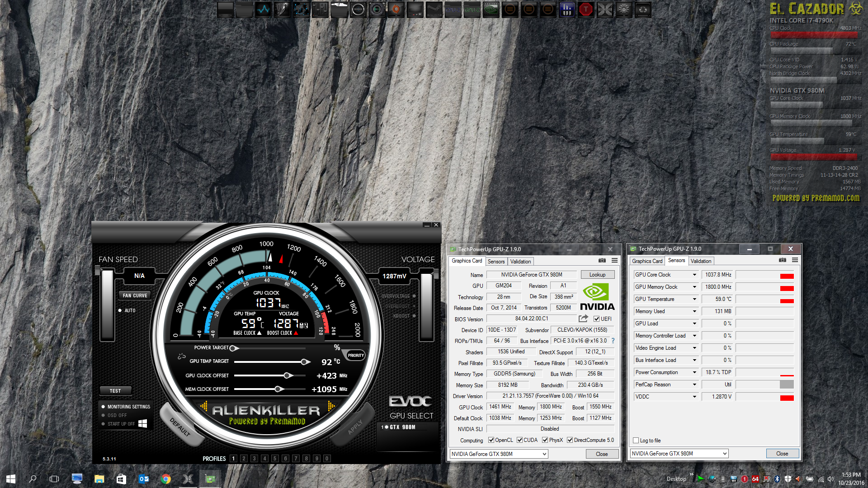Enable Log to file checkbox

coord(636,441)
